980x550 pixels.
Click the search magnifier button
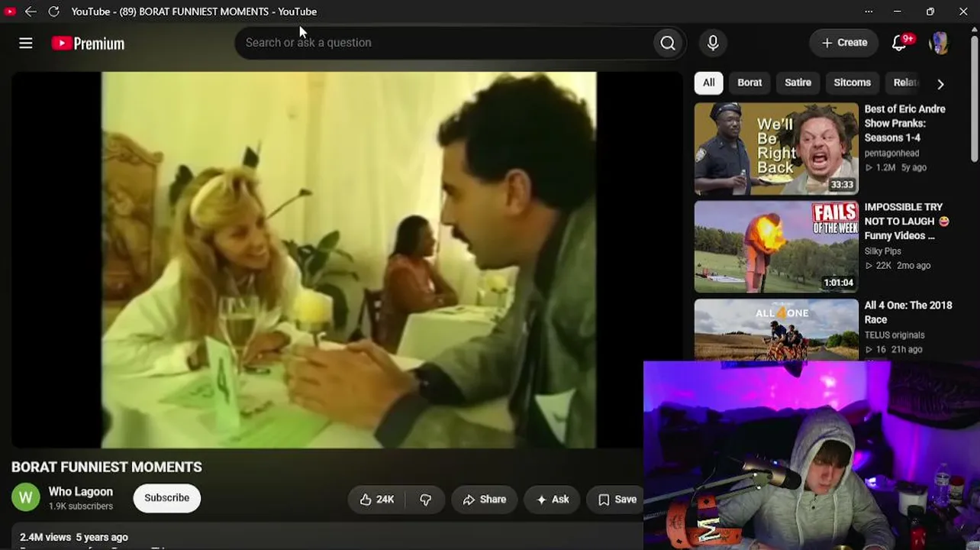[x=668, y=43]
